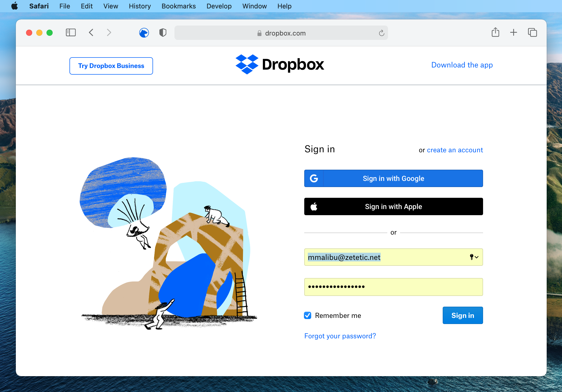This screenshot has height=392, width=562.
Task: Click the blue Sign in button
Action: point(463,315)
